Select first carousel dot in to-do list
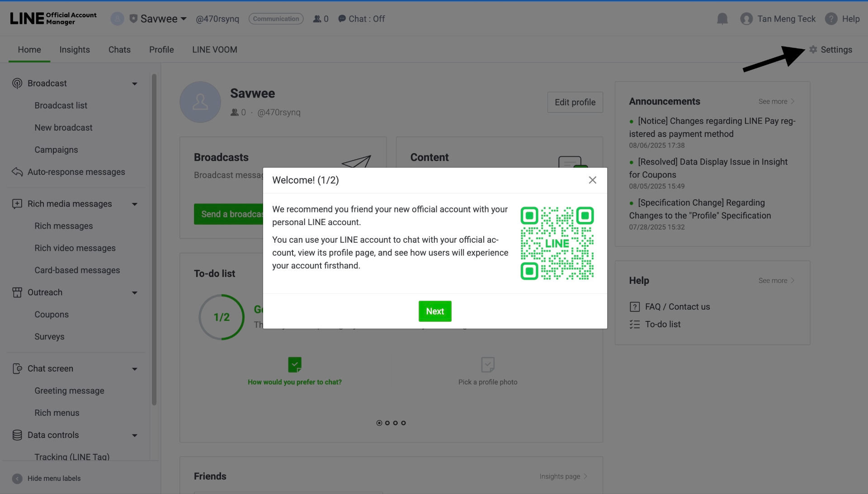The width and height of the screenshot is (868, 494). point(379,423)
